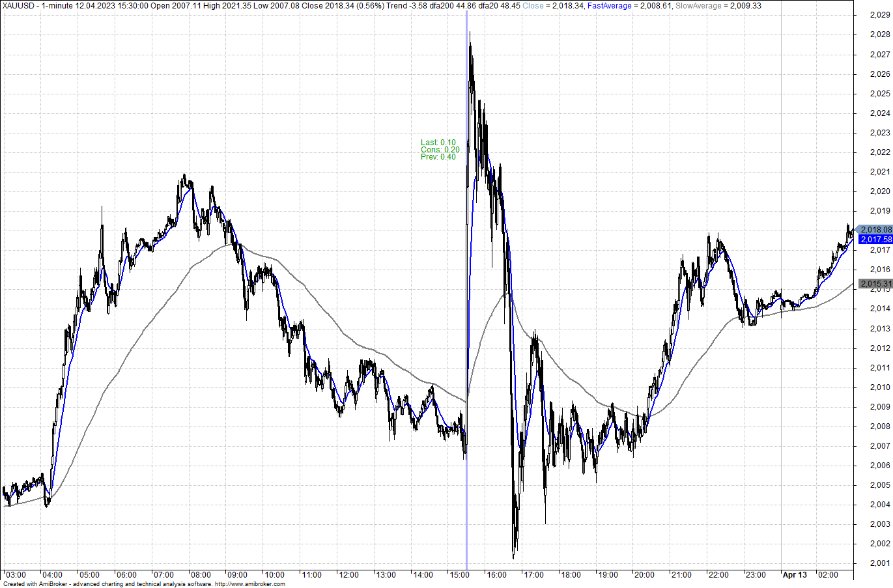Click the 2,014 price axis label
Image resolution: width=893 pixels, height=588 pixels.
(880, 309)
